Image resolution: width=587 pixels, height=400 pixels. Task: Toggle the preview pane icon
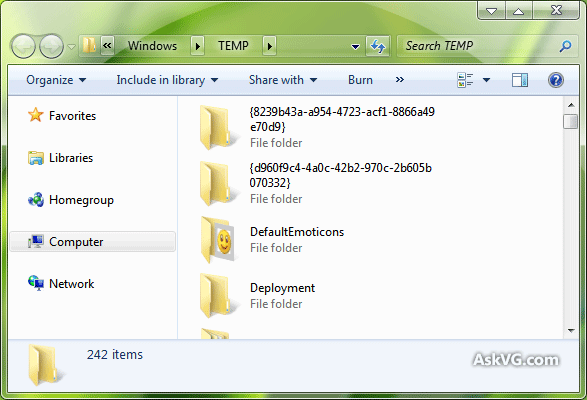click(520, 80)
